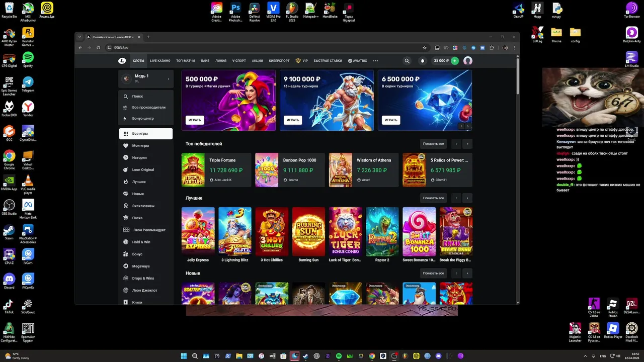This screenshot has height=362, width=644.
Task: Open 'ТОП-МАТЧИ' tab
Action: coord(185,61)
